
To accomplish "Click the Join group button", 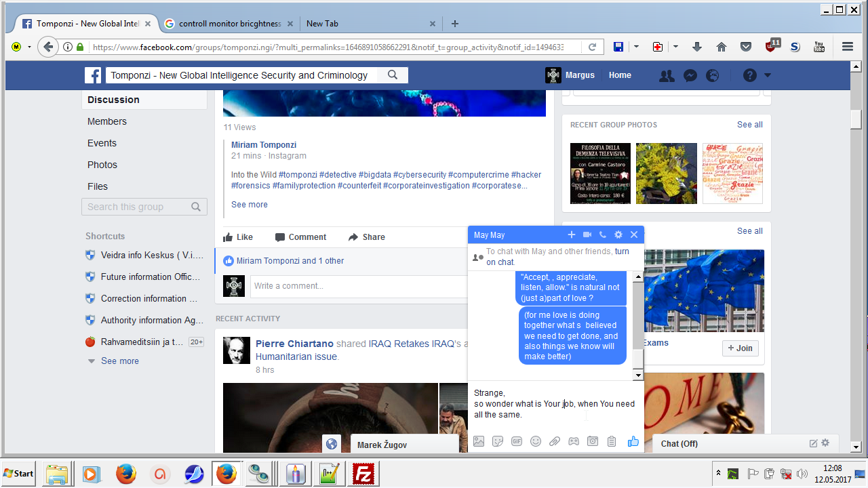I will pyautogui.click(x=740, y=348).
